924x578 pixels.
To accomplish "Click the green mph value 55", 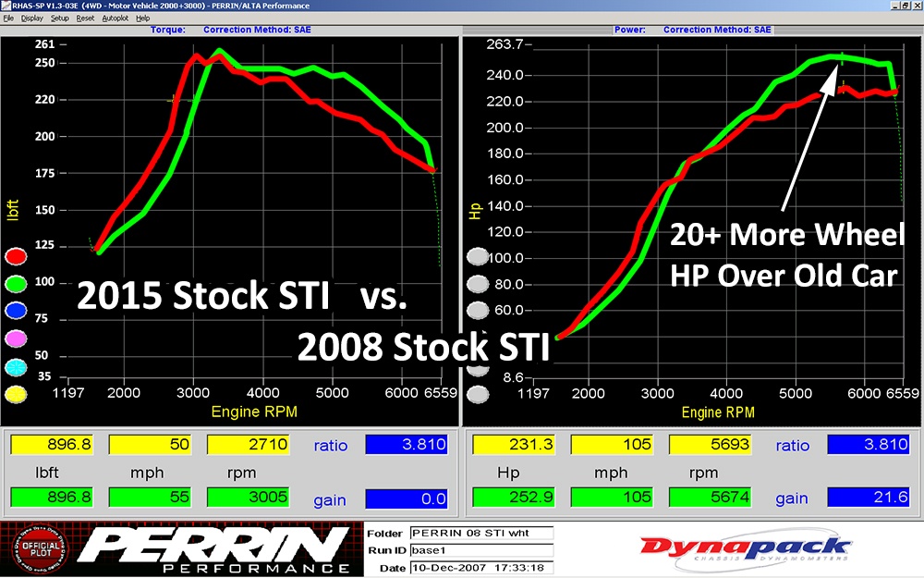I will pyautogui.click(x=151, y=497).
